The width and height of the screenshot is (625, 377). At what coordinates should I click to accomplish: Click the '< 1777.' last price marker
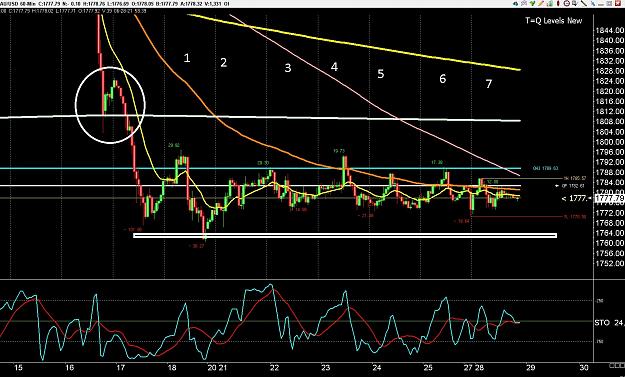(x=576, y=198)
